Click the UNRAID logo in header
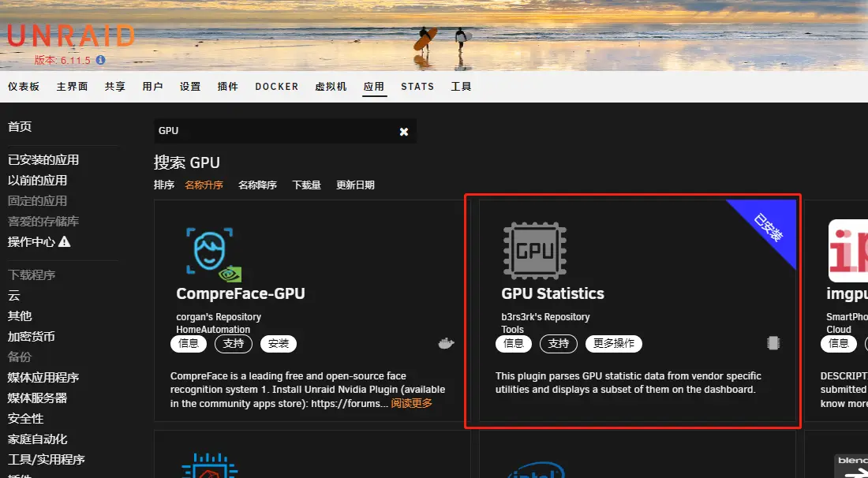This screenshot has width=868, height=478. (x=71, y=36)
